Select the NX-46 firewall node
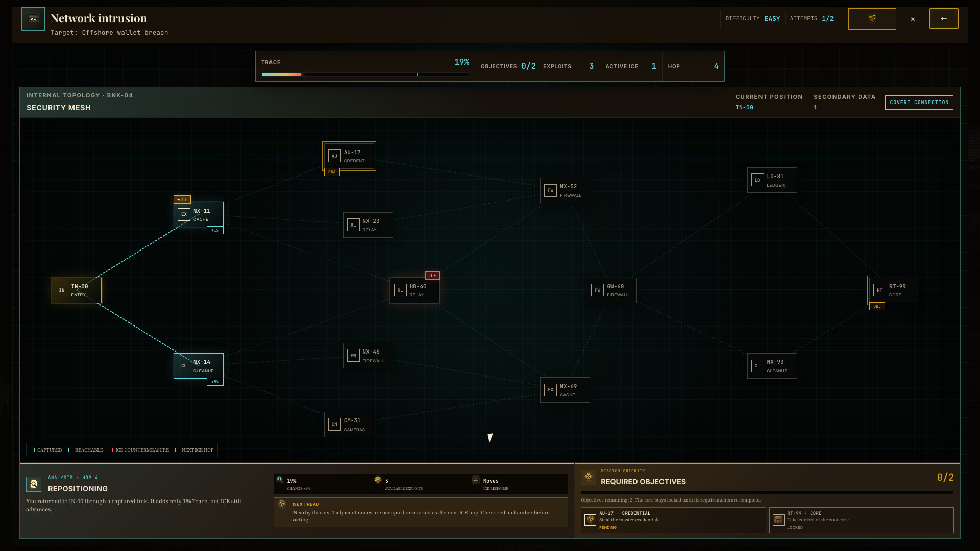Viewport: 980px width, 551px height. [x=368, y=356]
